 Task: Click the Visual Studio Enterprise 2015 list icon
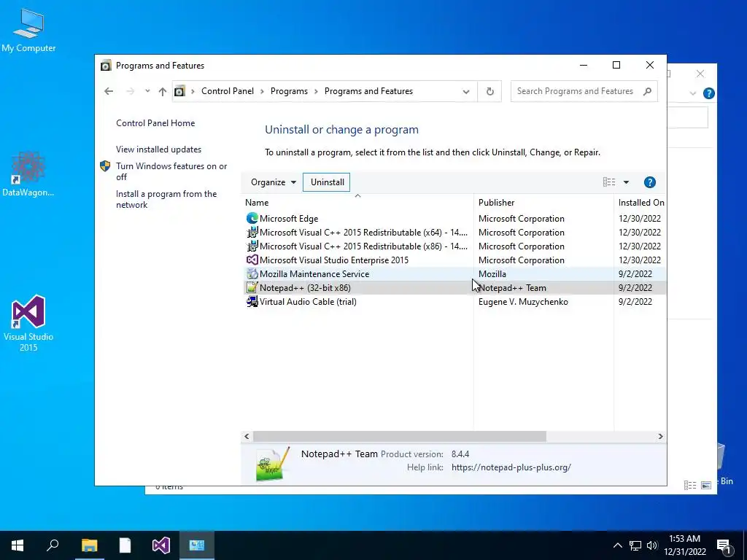coord(252,260)
